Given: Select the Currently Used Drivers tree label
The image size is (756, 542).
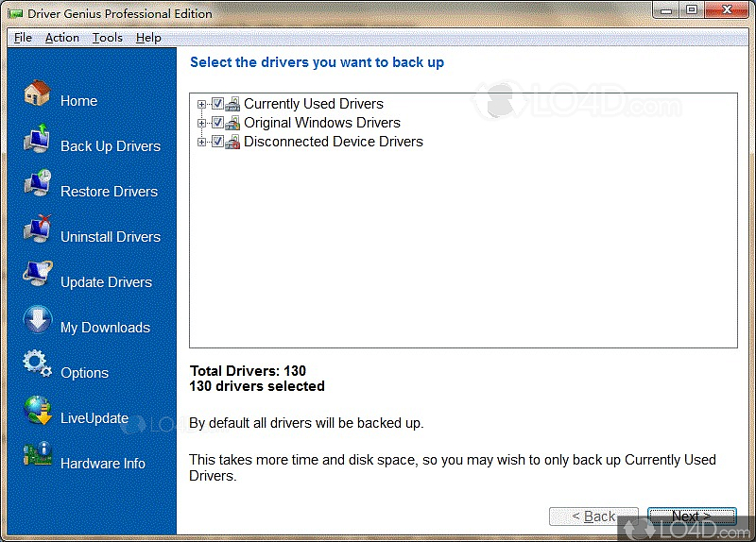Looking at the screenshot, I should (x=314, y=104).
